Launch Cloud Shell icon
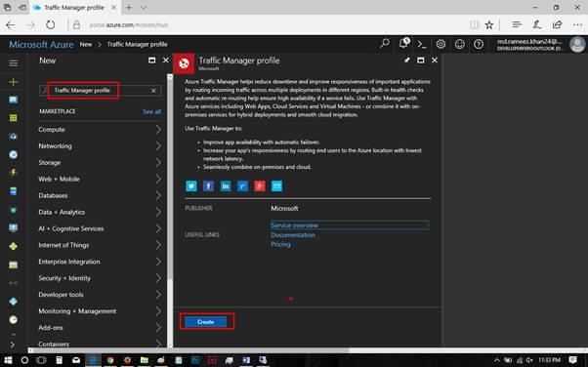This screenshot has height=367, width=588. (422, 44)
